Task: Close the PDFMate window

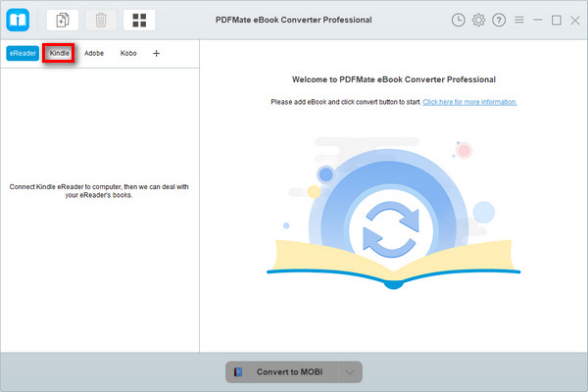Action: pos(575,21)
